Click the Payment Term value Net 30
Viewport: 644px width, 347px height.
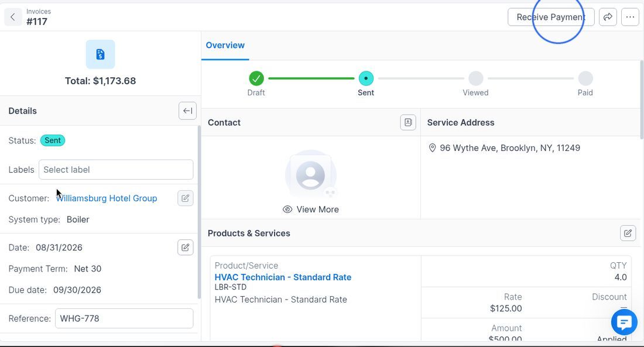(87, 269)
